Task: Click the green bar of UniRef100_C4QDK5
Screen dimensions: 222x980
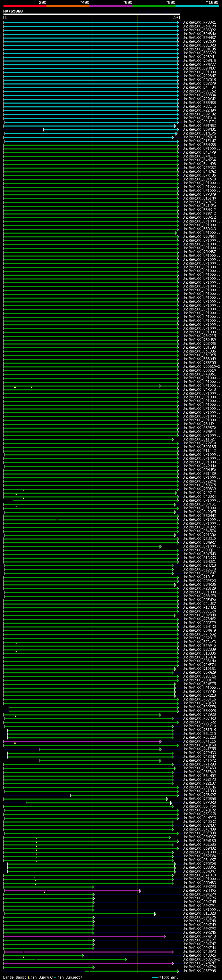Action: pyautogui.click(x=44, y=956)
